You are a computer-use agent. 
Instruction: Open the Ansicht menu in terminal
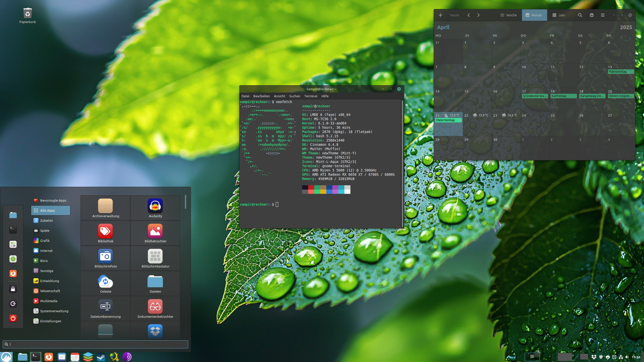tap(279, 96)
